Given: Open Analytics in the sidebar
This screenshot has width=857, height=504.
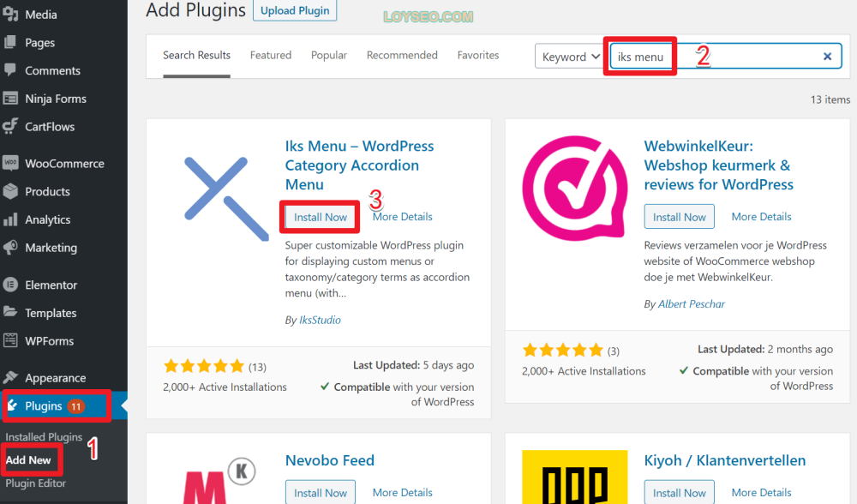Looking at the screenshot, I should (x=47, y=219).
